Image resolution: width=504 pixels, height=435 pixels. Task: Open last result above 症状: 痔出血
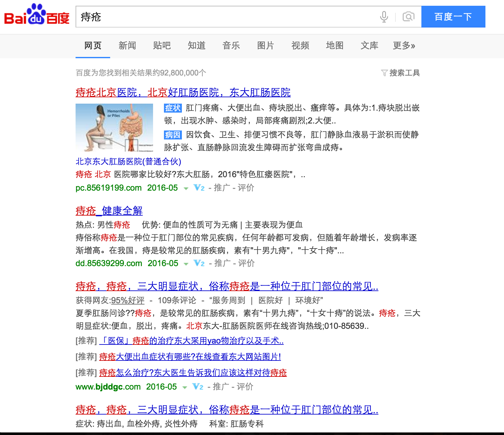[x=227, y=410]
